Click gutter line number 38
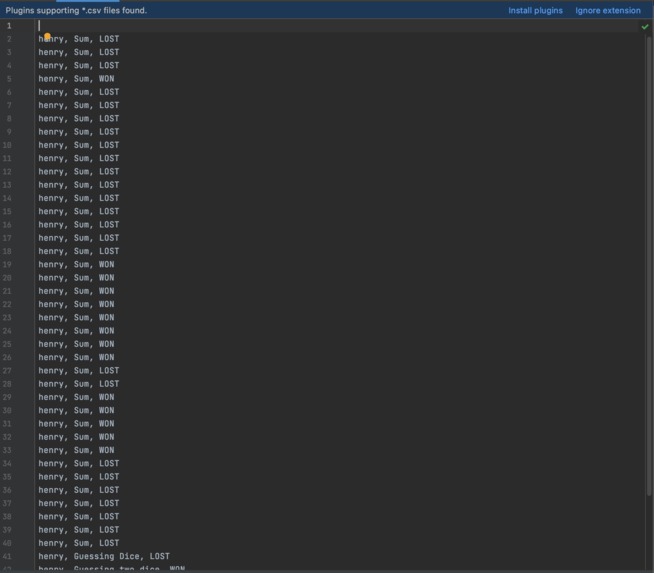This screenshot has height=573, width=654. pos(7,517)
